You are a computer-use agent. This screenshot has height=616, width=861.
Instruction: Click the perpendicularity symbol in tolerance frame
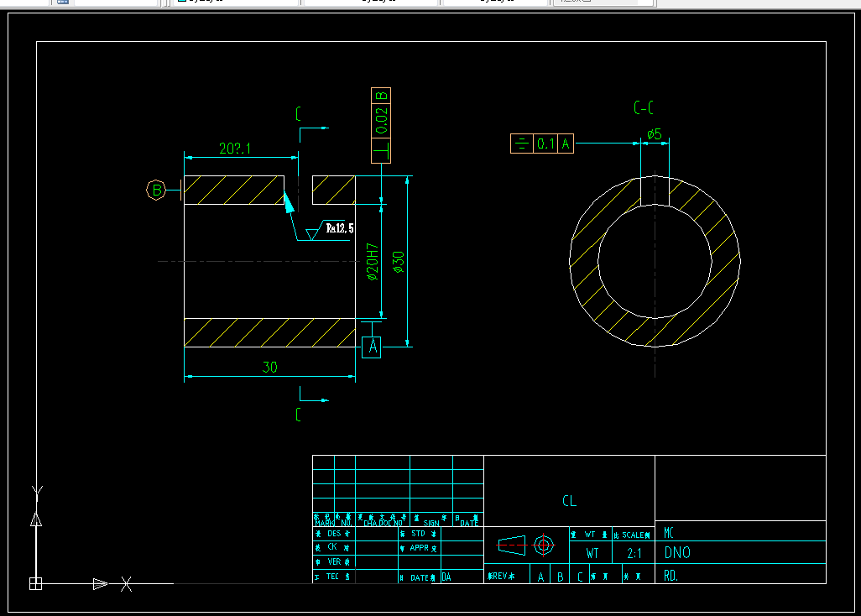[381, 150]
